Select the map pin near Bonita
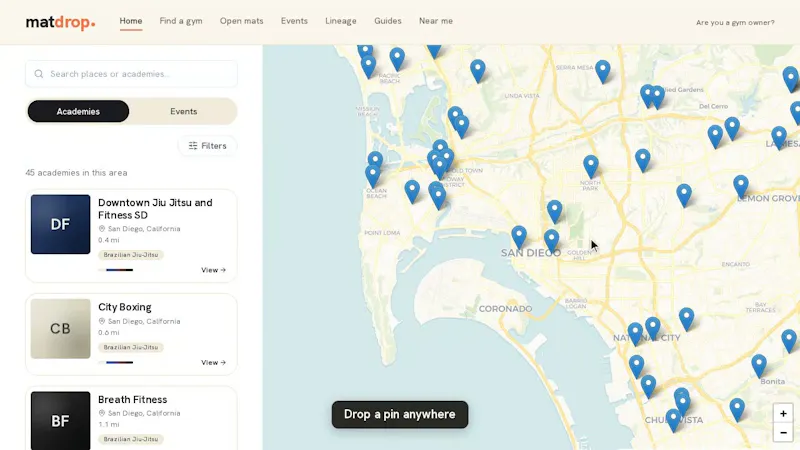 (x=759, y=366)
